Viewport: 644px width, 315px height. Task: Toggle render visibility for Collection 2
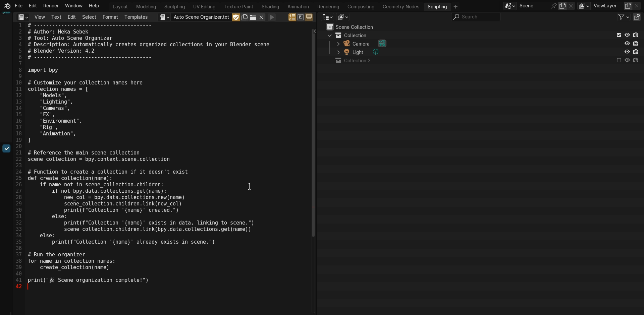[x=636, y=60]
